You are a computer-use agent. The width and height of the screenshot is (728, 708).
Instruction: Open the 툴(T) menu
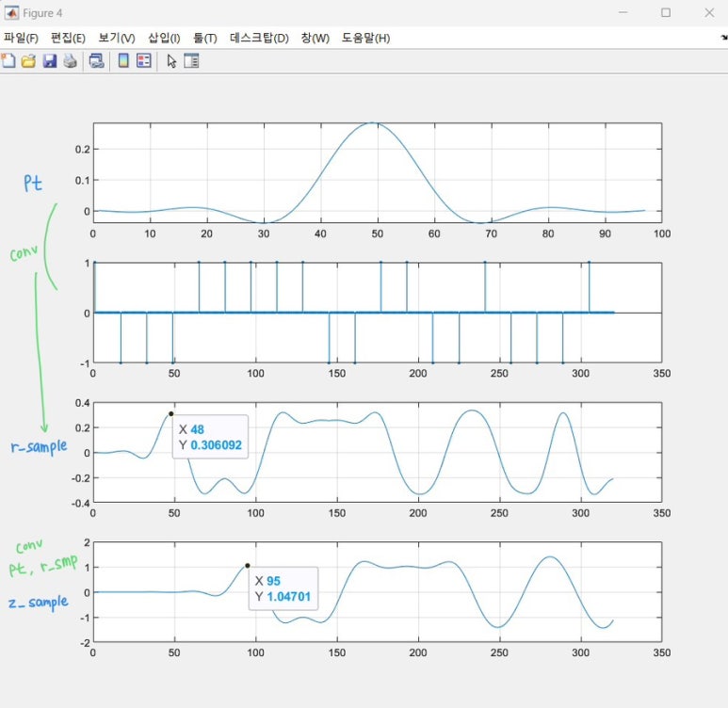(205, 38)
